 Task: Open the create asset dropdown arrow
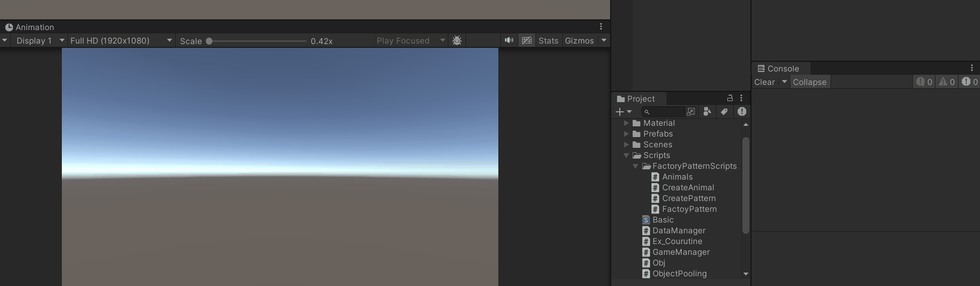[x=629, y=112]
